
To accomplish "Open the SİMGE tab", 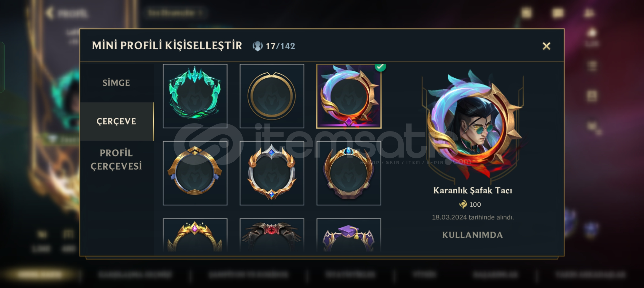I will 117,83.
